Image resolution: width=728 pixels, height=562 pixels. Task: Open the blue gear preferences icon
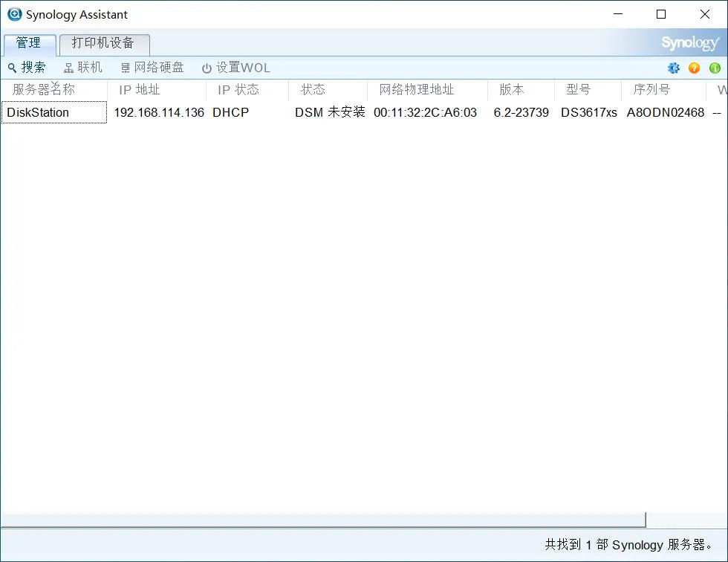point(673,68)
